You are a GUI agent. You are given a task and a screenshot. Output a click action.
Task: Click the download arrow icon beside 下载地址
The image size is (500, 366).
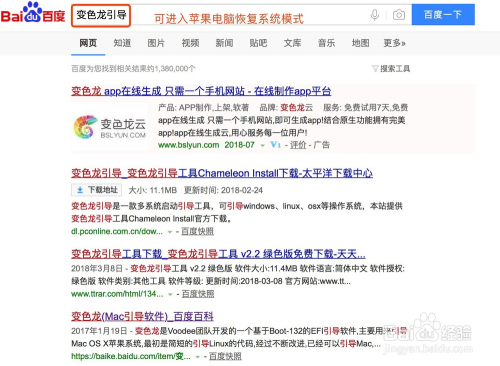tap(80, 190)
